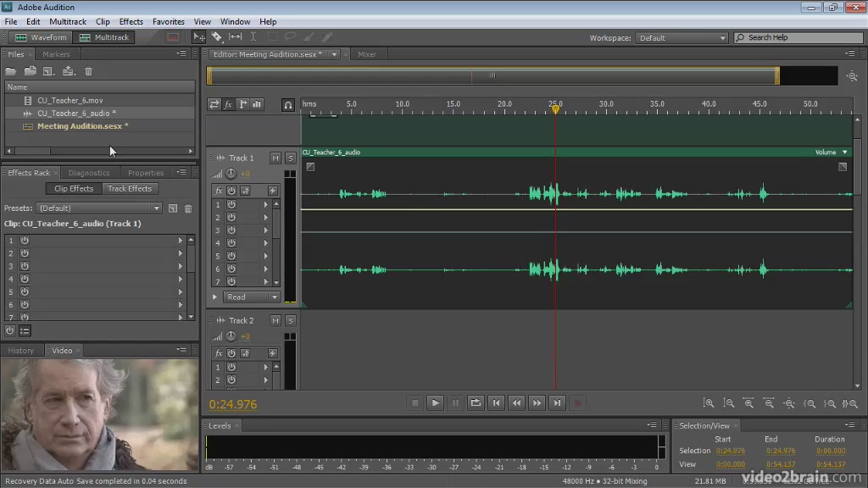The width and height of the screenshot is (868, 488).
Task: Select the Razor tool
Action: (x=216, y=37)
